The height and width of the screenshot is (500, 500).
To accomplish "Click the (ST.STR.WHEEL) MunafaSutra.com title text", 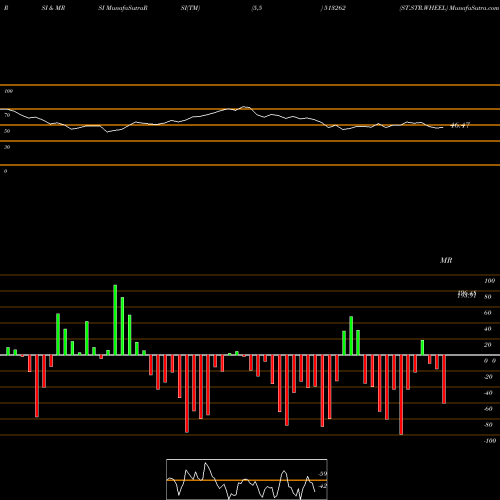I will point(449,8).
